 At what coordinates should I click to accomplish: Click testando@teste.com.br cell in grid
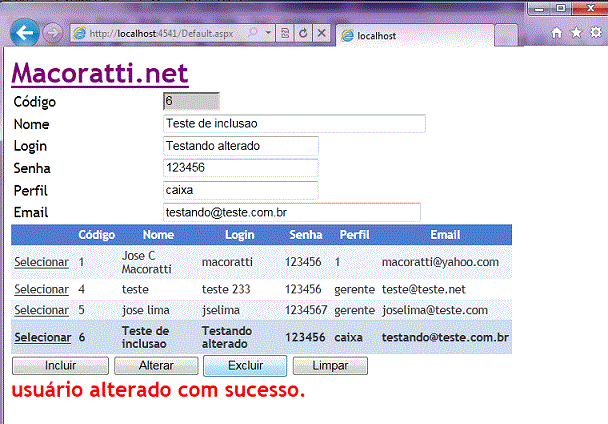pyautogui.click(x=445, y=337)
